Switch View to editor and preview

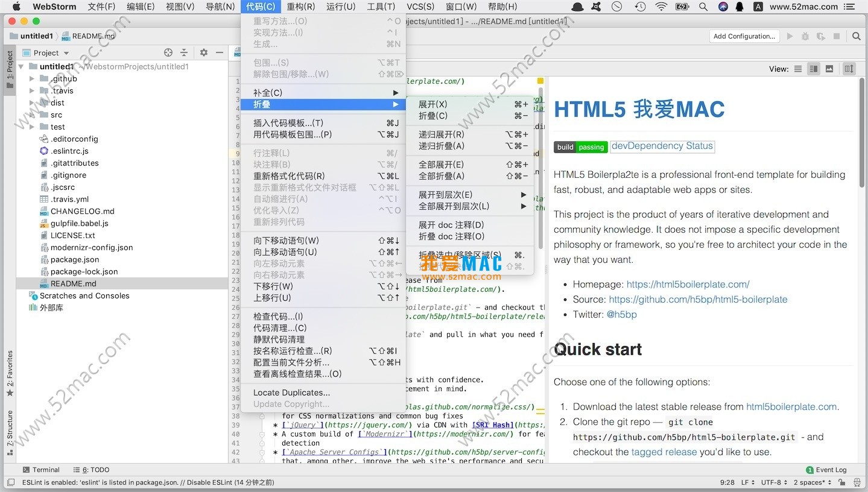click(814, 69)
